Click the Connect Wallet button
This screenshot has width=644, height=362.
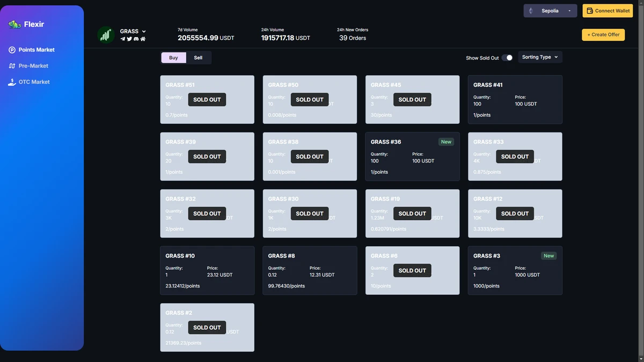[608, 11]
